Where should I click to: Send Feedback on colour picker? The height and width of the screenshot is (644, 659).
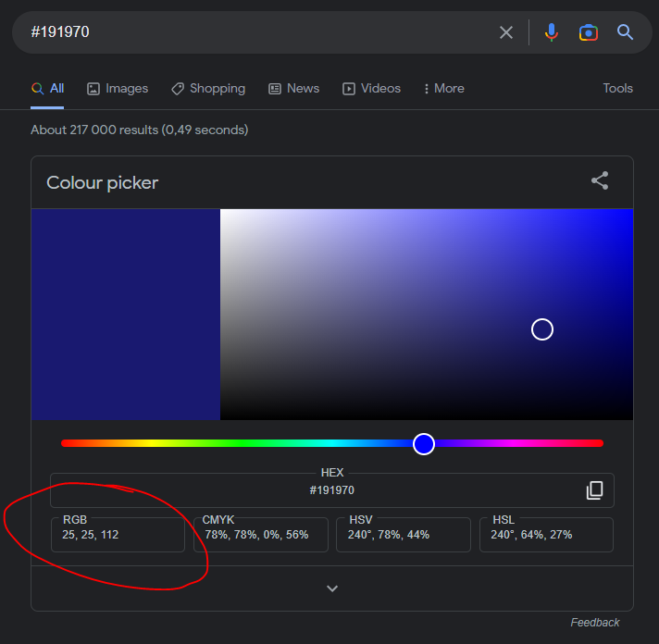(x=595, y=623)
